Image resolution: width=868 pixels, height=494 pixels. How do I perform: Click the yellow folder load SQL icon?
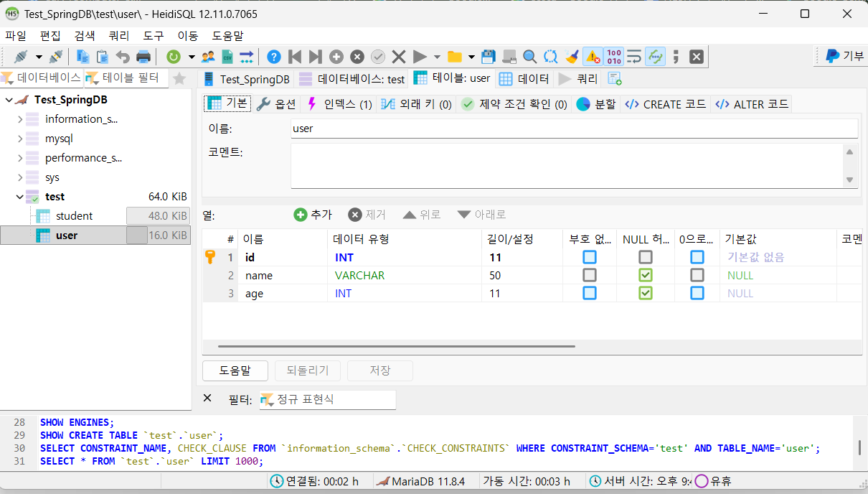454,56
